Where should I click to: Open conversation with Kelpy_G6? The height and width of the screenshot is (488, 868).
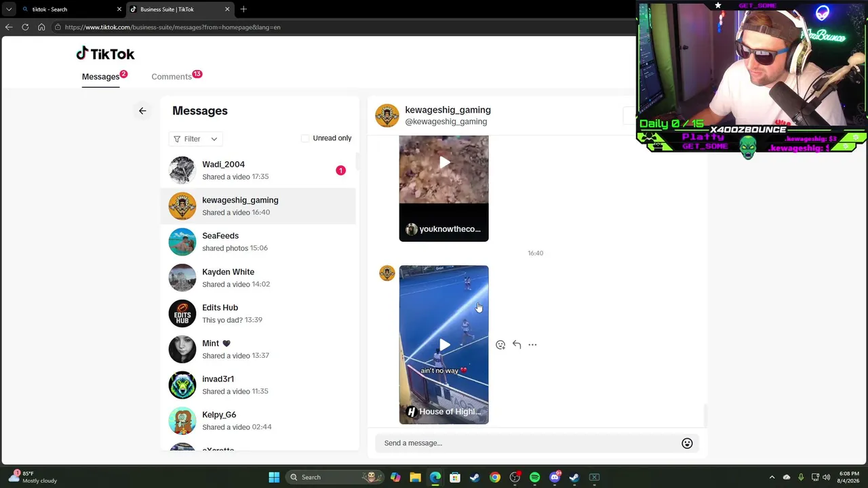click(258, 421)
